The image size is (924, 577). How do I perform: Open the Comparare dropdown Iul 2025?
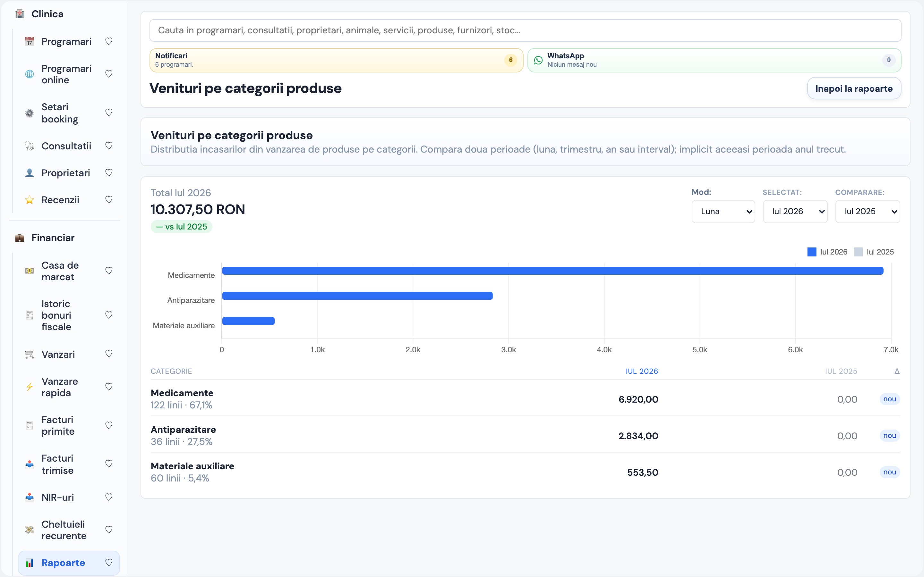(x=868, y=212)
